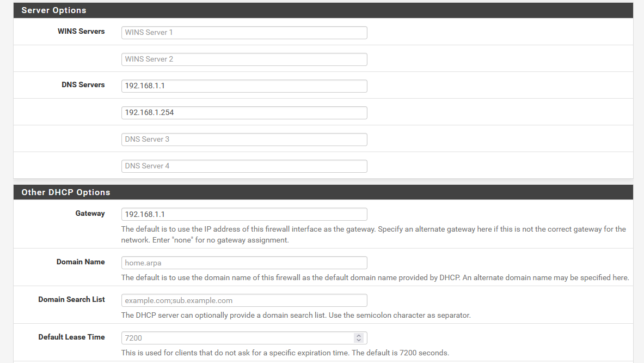Focus the DNS Server 4 field
This screenshot has width=644, height=363.
click(x=244, y=166)
